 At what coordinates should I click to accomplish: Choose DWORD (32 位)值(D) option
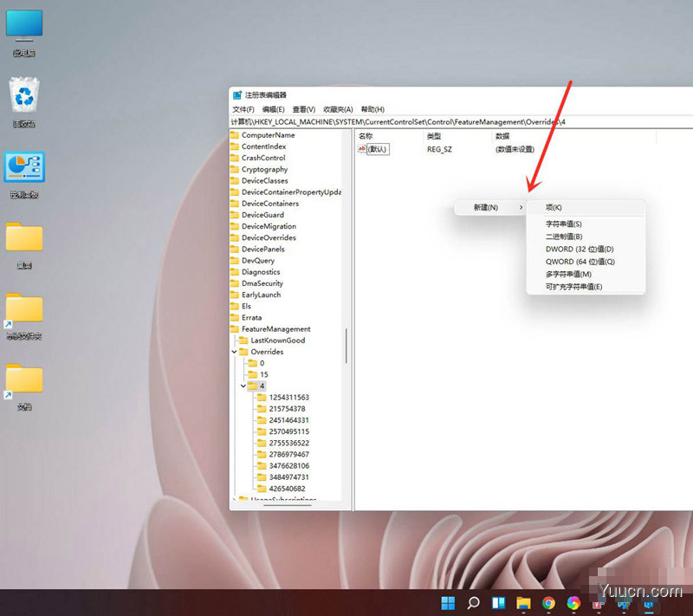click(x=586, y=250)
